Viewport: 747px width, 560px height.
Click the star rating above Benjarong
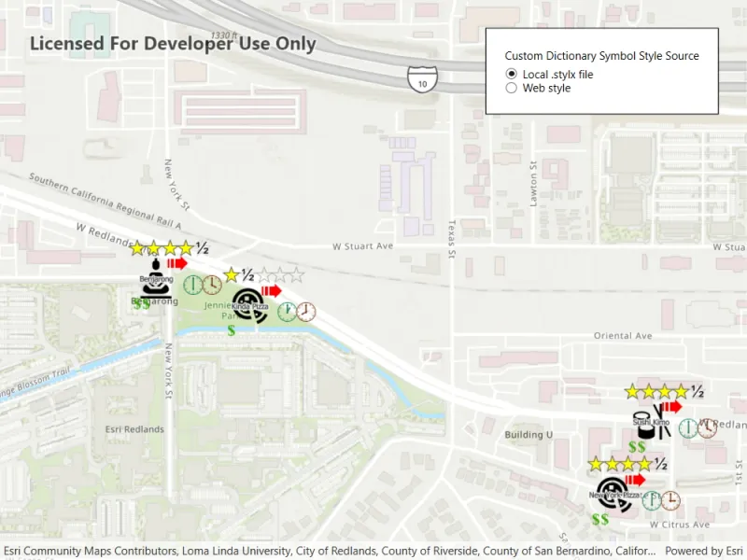coord(169,248)
